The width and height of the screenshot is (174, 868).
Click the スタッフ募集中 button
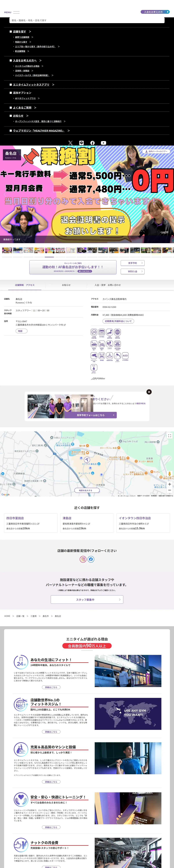tap(87, 599)
